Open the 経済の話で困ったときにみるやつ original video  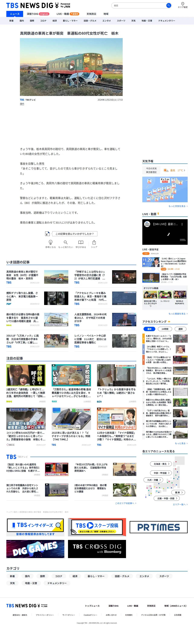[x=150, y=299]
